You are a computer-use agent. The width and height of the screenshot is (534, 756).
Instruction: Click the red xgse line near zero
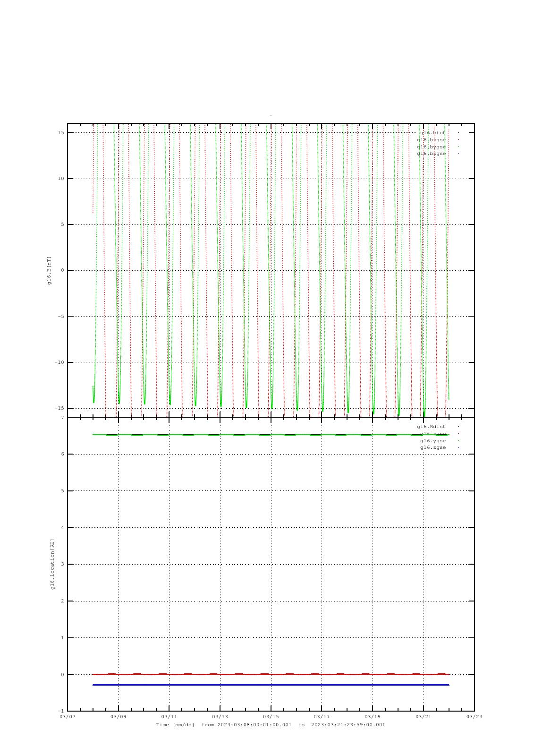point(271,674)
